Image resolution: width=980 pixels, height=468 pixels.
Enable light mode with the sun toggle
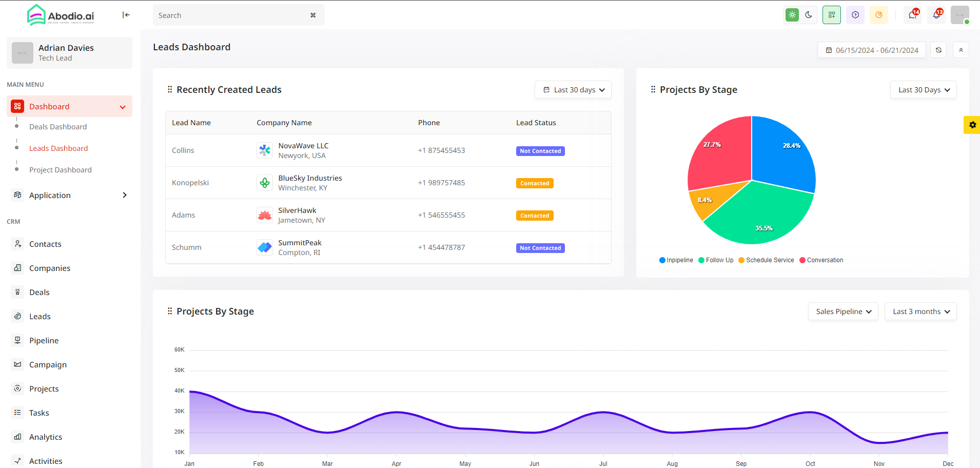792,15
